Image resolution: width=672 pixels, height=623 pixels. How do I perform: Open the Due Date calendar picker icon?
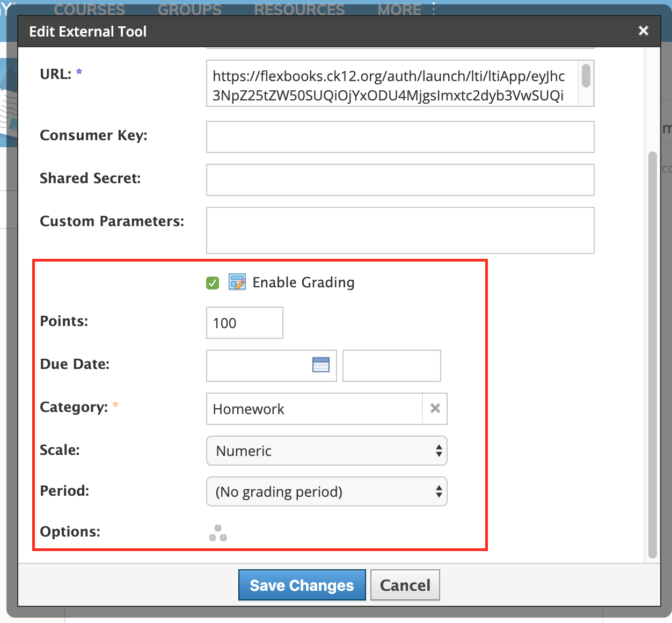pyautogui.click(x=320, y=365)
